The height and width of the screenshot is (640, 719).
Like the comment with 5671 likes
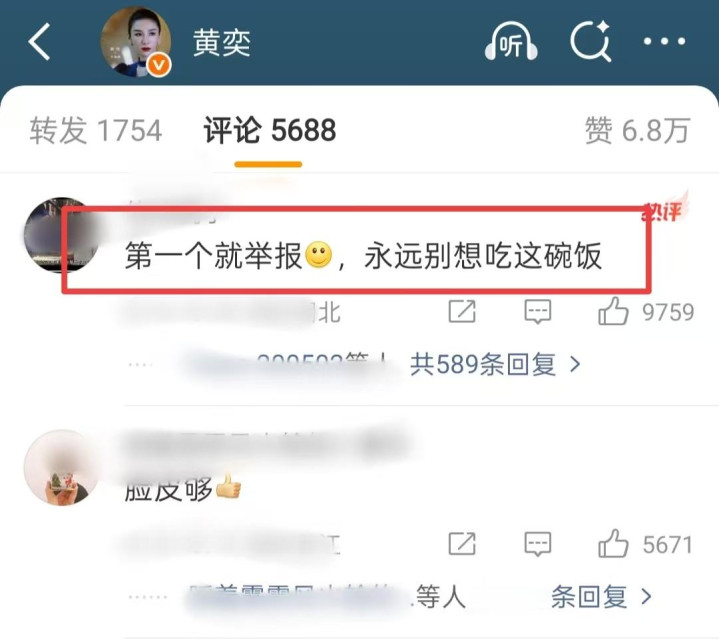click(x=646, y=544)
